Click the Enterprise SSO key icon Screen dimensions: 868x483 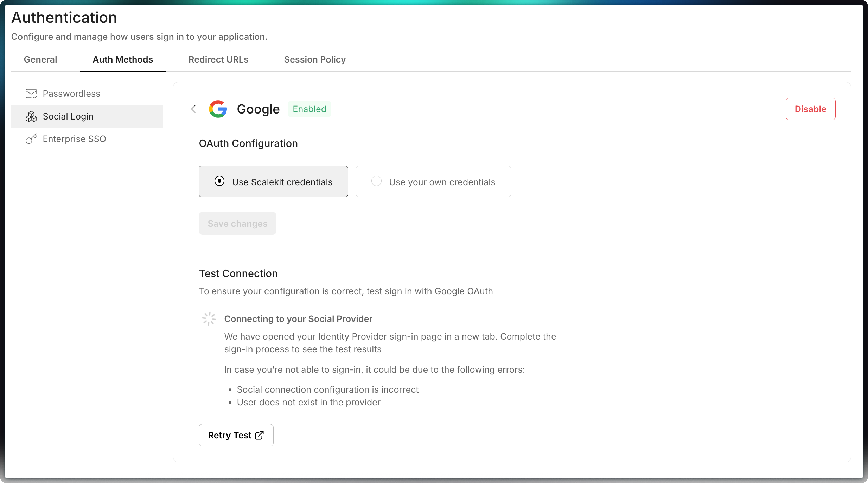pyautogui.click(x=31, y=139)
